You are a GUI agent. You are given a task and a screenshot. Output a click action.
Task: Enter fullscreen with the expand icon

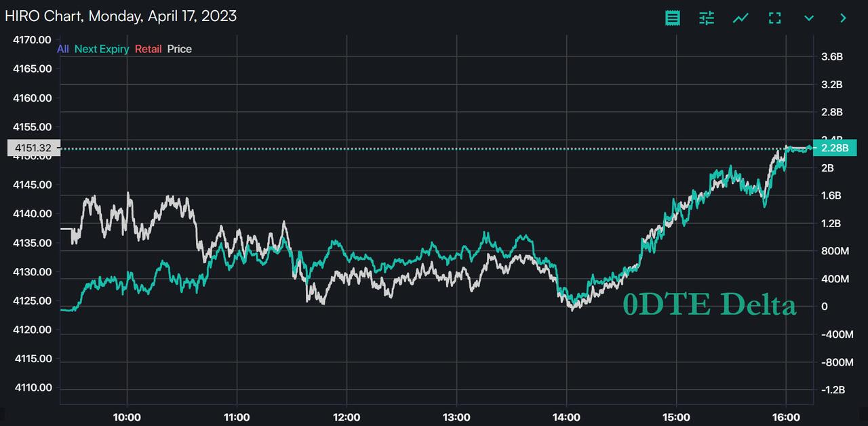tap(774, 18)
